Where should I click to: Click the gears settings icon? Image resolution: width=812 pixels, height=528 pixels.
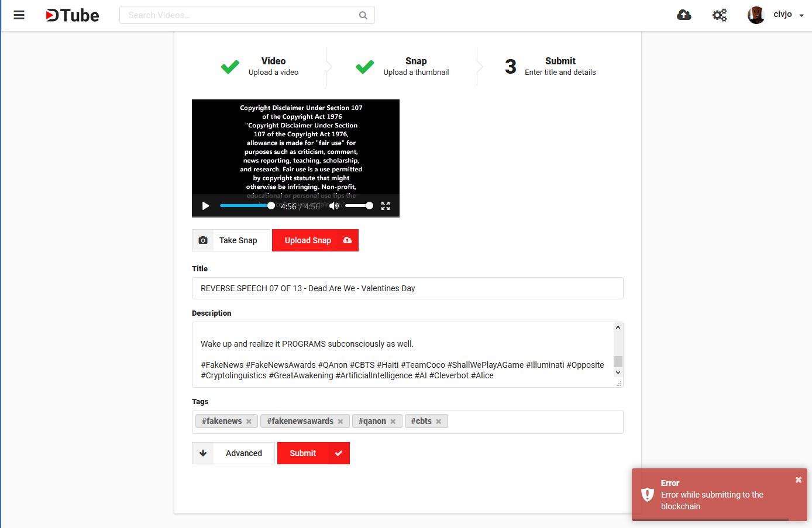click(720, 15)
